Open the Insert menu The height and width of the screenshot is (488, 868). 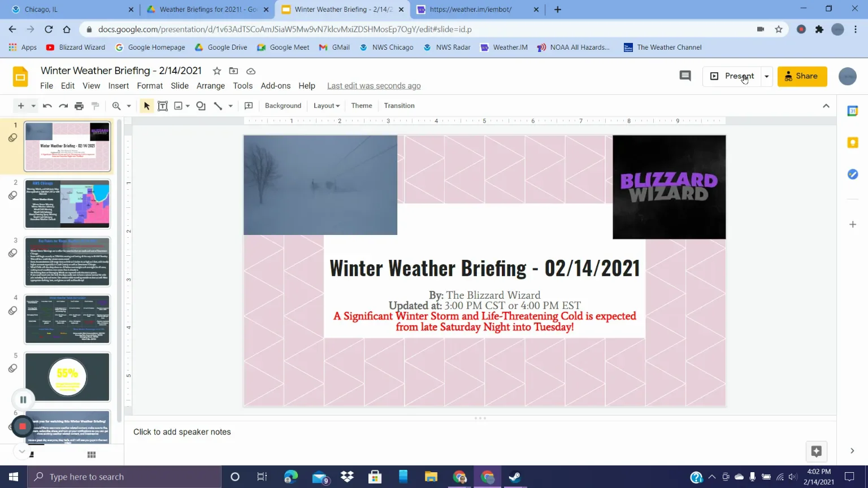[x=119, y=86]
